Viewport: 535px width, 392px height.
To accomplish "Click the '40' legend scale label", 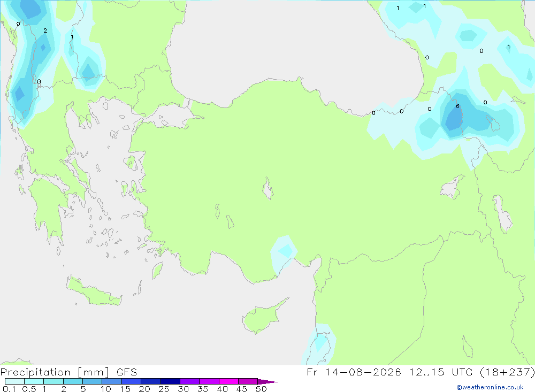I will click(x=223, y=389).
